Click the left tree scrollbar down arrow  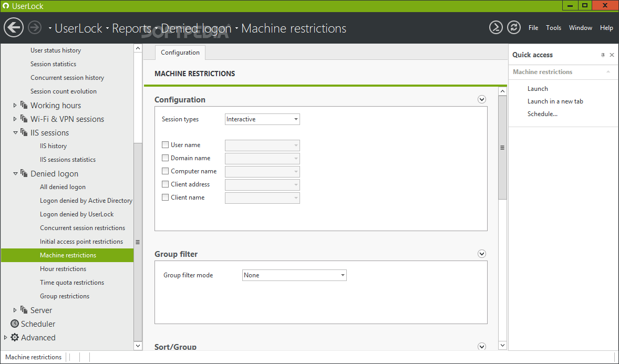(x=138, y=346)
